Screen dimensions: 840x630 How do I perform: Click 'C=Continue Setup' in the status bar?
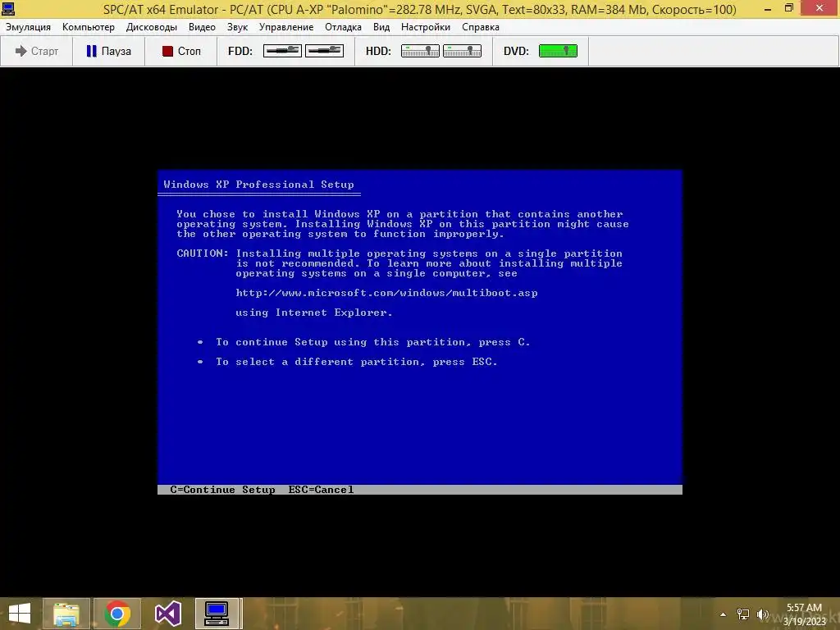click(x=222, y=490)
